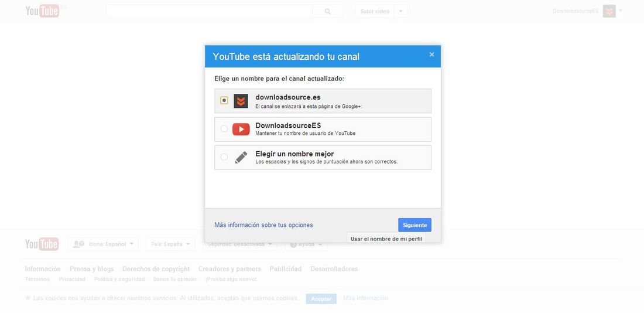Open the Información footer link
The height and width of the screenshot is (313, 644).
click(43, 268)
